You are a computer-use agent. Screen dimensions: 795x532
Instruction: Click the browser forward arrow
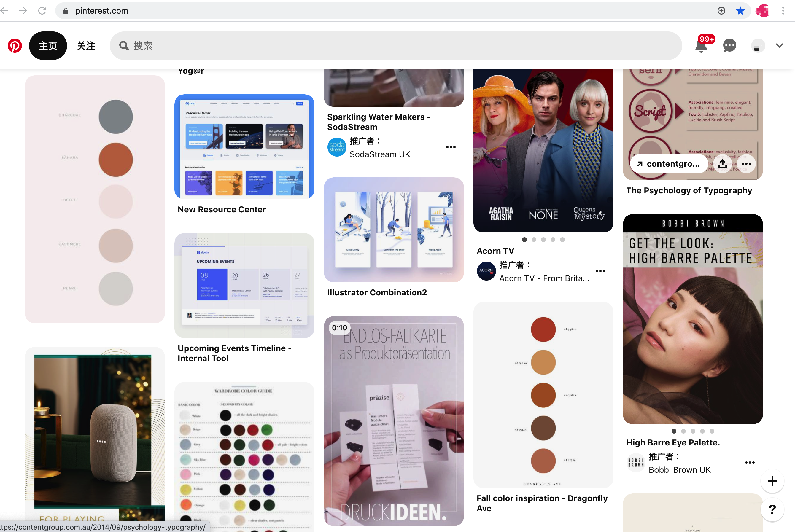(23, 10)
